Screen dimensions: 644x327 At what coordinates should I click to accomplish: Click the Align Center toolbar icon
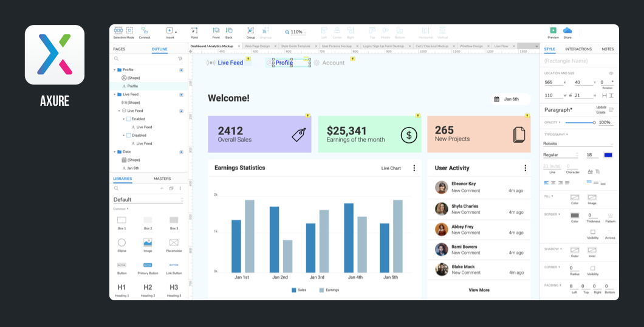tap(337, 30)
